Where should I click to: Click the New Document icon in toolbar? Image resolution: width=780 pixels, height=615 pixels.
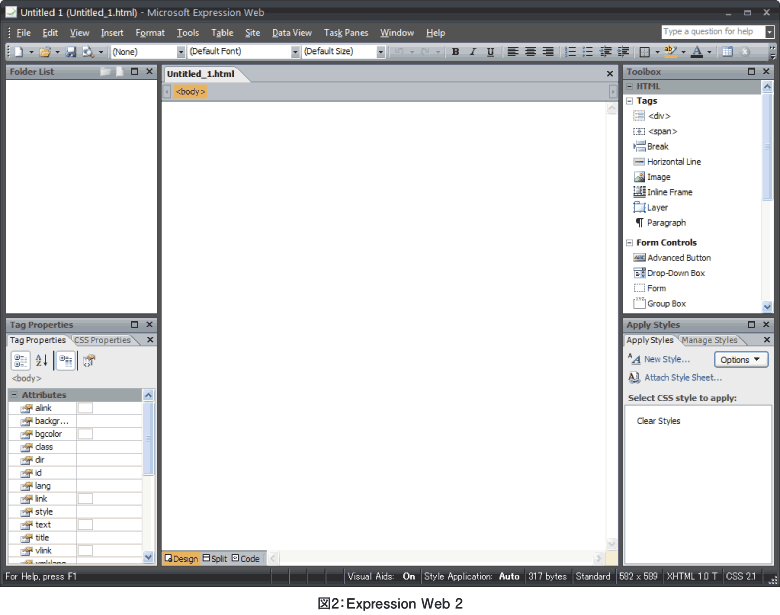tap(18, 51)
